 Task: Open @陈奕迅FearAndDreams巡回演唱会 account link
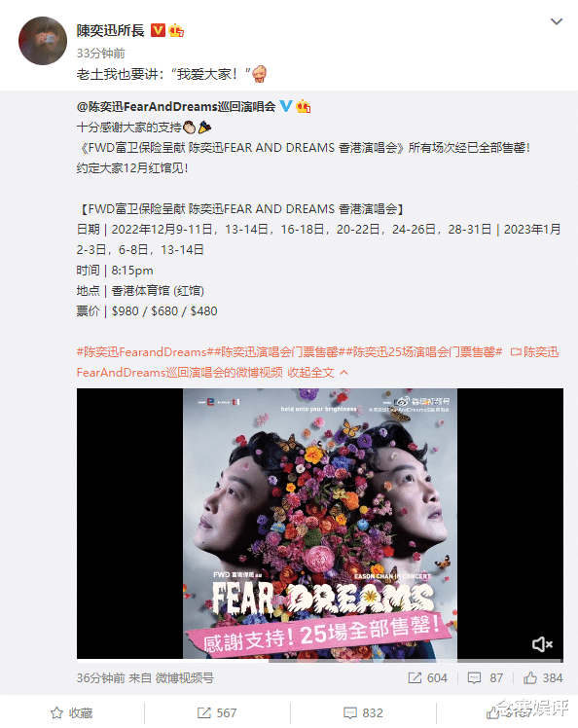(x=176, y=106)
